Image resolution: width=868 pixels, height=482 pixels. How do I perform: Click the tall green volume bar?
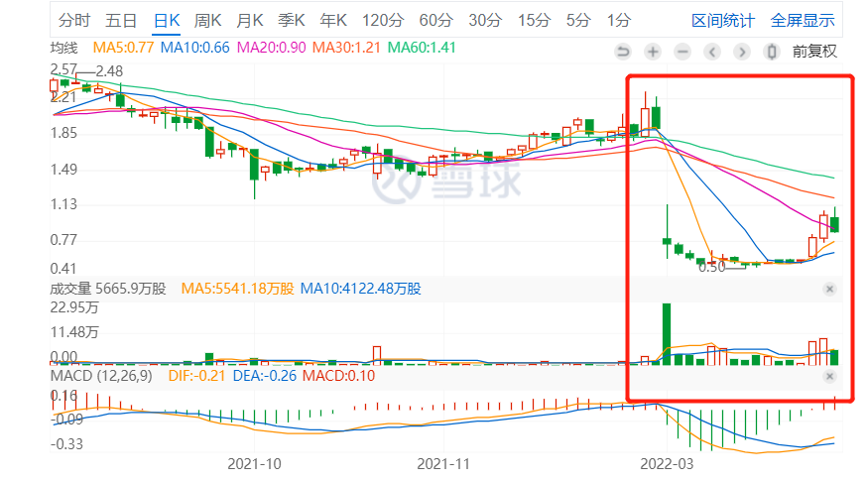point(667,334)
